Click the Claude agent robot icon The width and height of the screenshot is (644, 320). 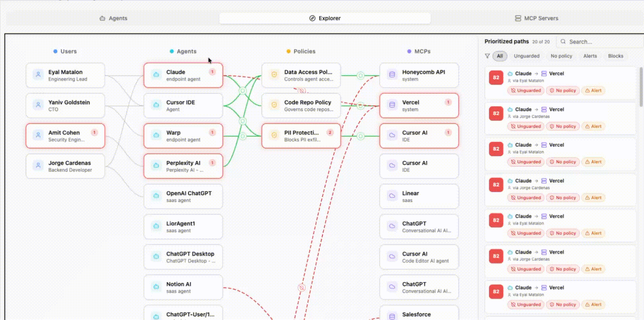[x=156, y=75]
